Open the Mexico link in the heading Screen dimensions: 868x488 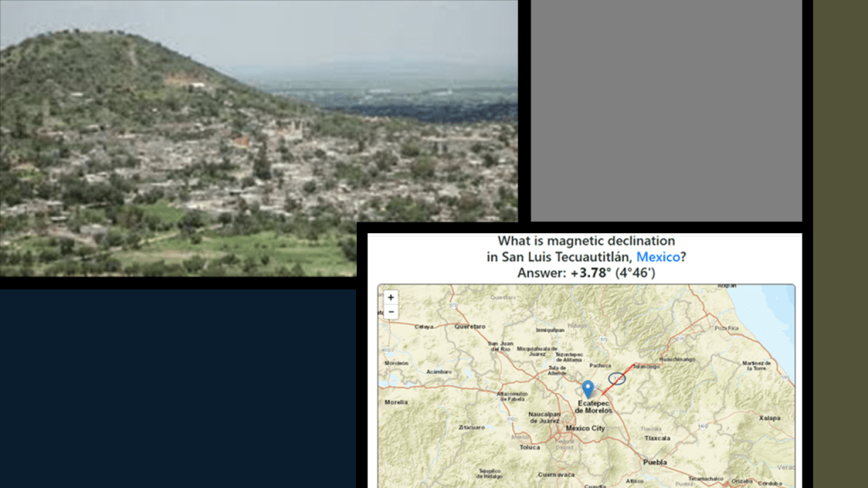pyautogui.click(x=658, y=257)
